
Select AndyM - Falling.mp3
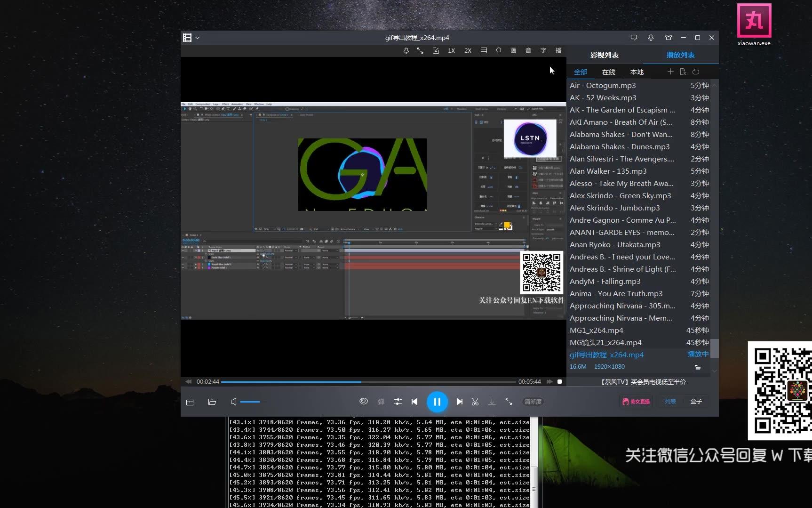(639, 281)
